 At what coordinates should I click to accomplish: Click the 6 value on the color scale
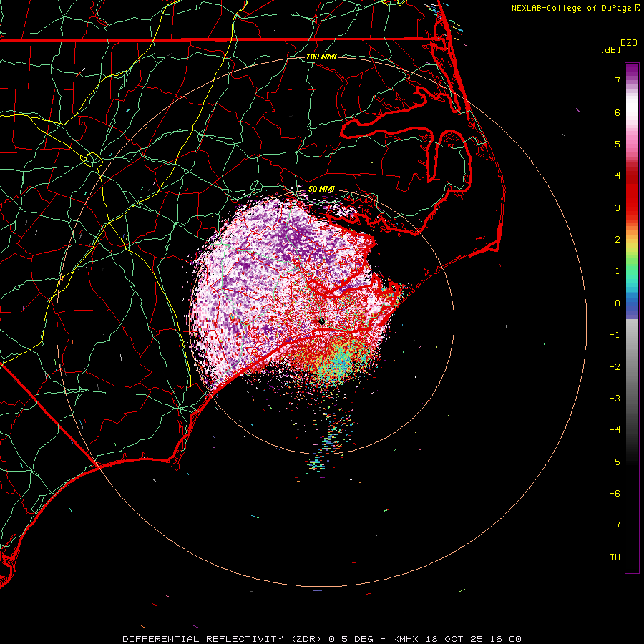618,112
